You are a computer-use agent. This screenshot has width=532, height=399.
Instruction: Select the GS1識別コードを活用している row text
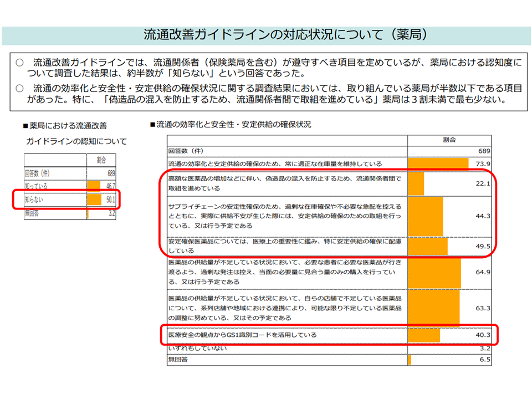click(243, 335)
